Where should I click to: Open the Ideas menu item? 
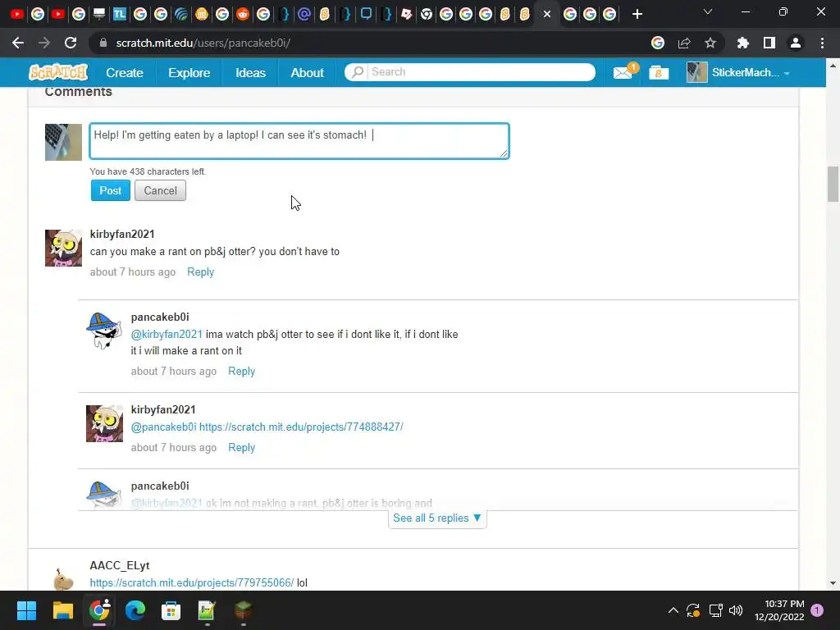250,72
